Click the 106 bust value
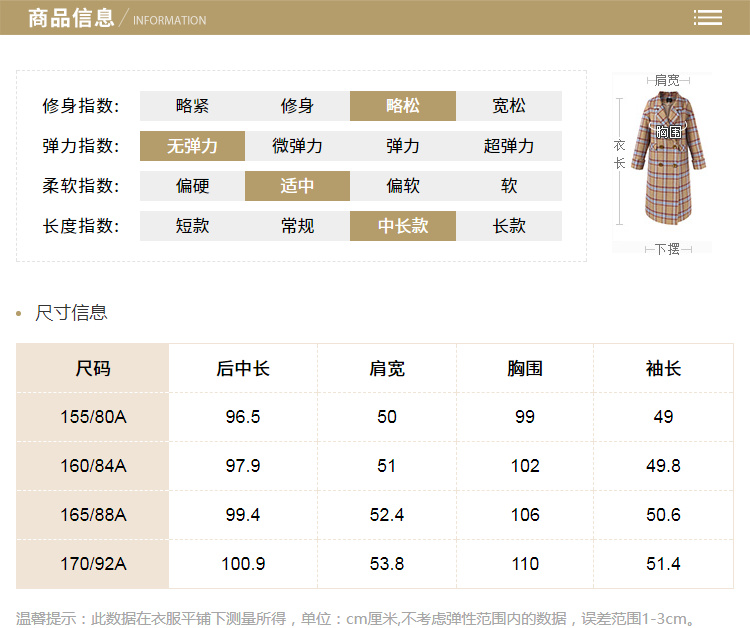Screen dimensions: 750x628 (525, 515)
